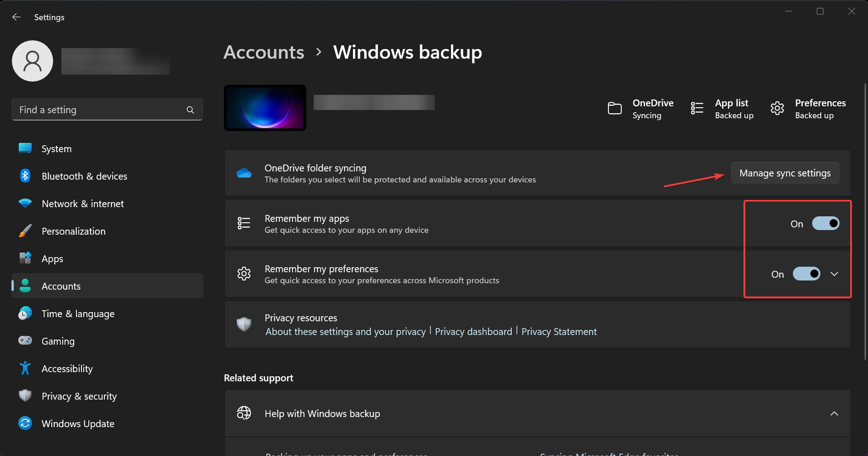Viewport: 868px width, 456px height.
Task: Click the Gaming controller icon
Action: [25, 341]
